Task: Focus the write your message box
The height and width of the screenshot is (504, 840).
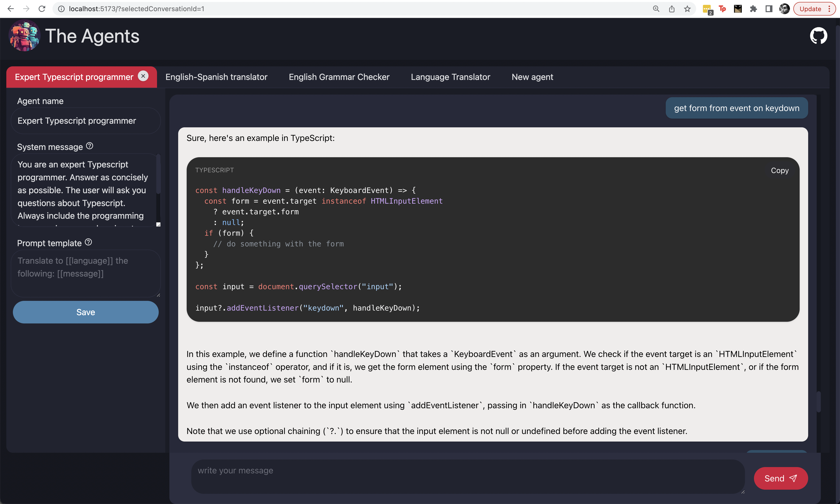Action: click(468, 477)
